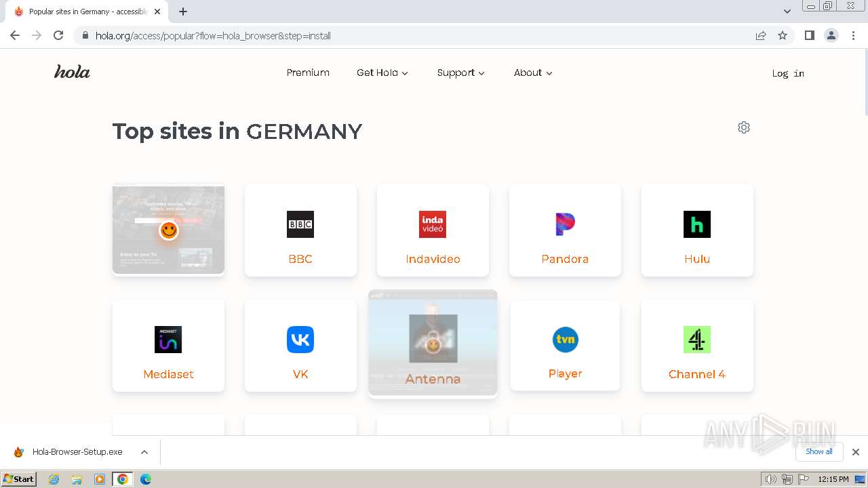The width and height of the screenshot is (868, 488).
Task: View site information lock icon
Action: [85, 35]
